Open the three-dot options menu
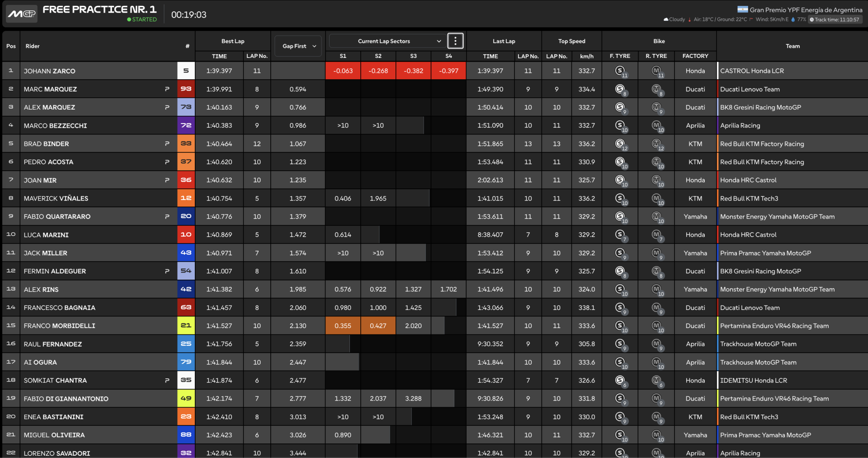The height and width of the screenshot is (458, 868). 455,41
